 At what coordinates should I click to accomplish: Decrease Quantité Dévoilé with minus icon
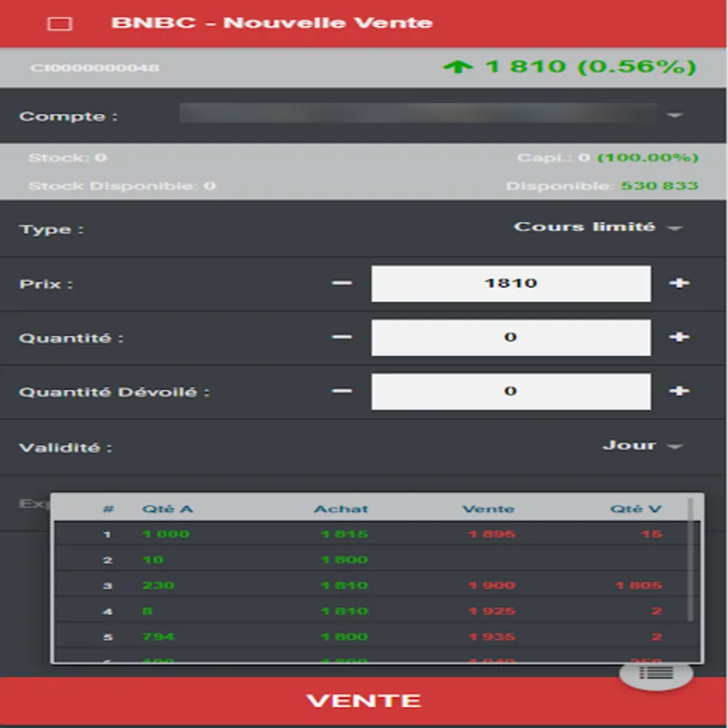(x=342, y=391)
